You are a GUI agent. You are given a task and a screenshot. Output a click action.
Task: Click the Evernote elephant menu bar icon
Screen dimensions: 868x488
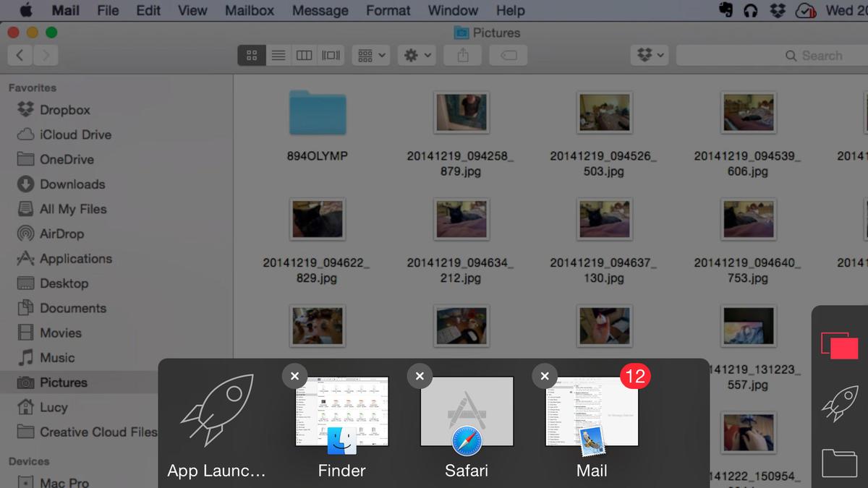point(726,10)
